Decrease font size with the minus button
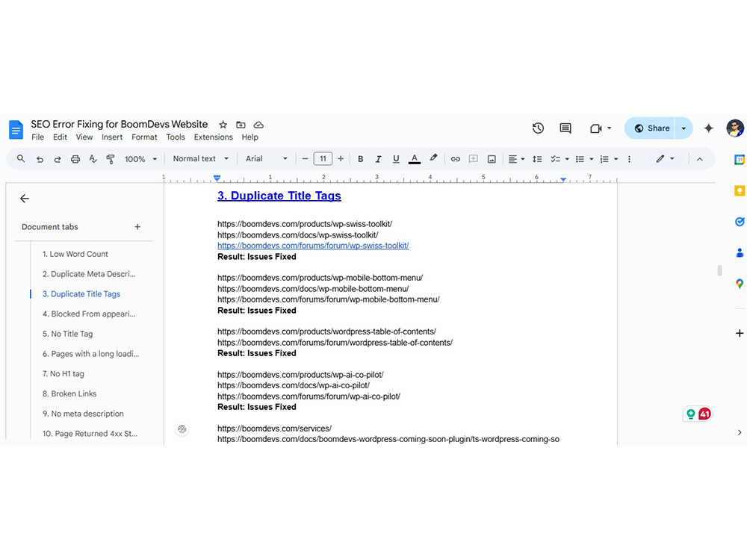Image resolution: width=747 pixels, height=560 pixels. coord(305,159)
